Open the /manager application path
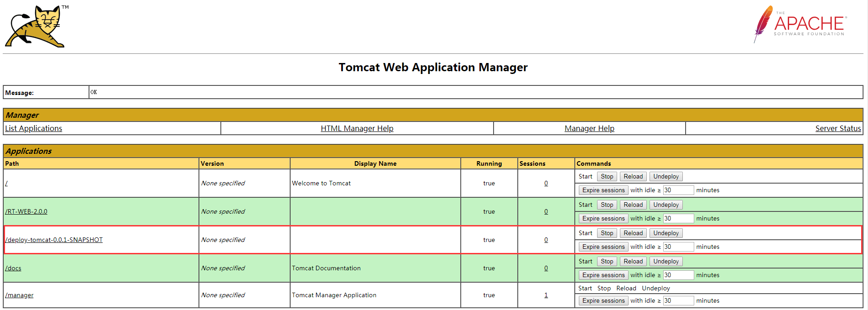The width and height of the screenshot is (868, 310). click(x=19, y=295)
